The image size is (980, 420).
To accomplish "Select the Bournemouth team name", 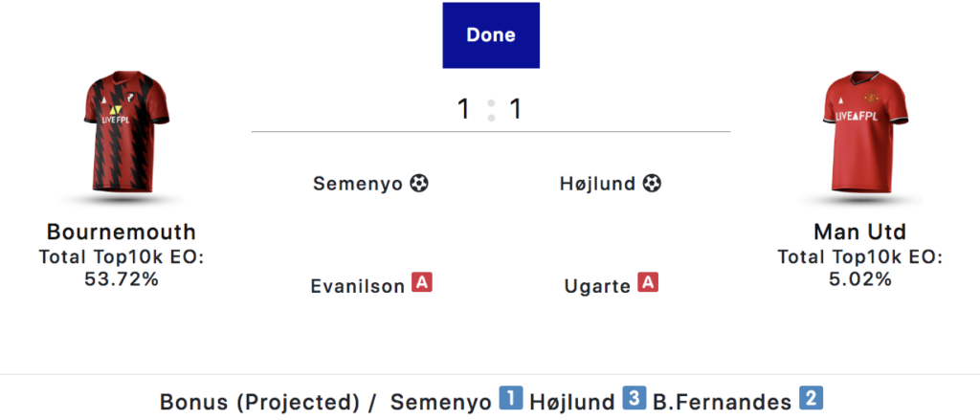I will pos(122,232).
